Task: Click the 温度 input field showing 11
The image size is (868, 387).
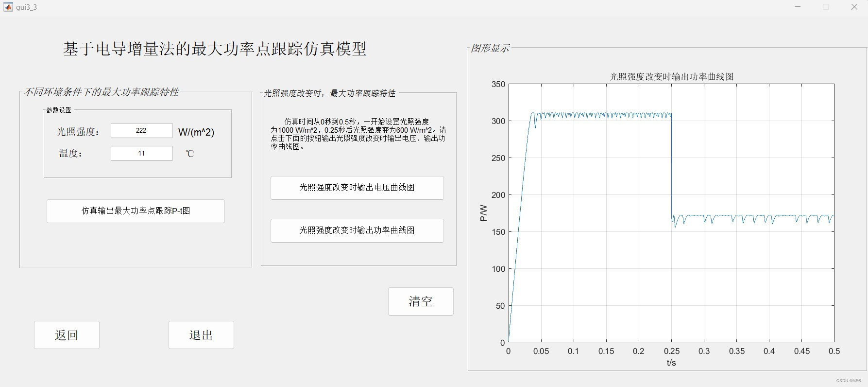Action: [141, 153]
